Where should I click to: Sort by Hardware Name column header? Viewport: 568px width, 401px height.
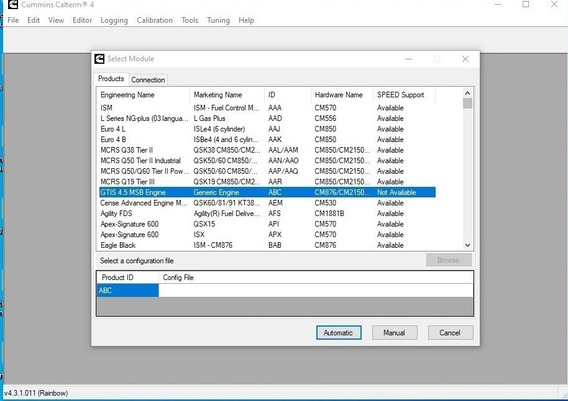[x=342, y=95]
